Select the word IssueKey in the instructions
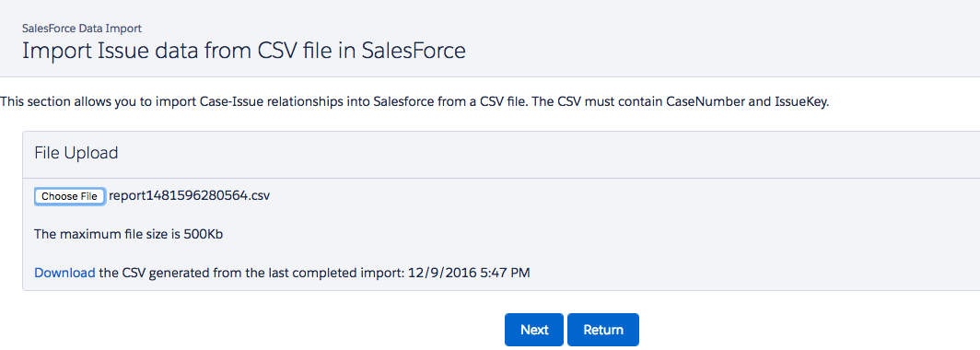This screenshot has width=980, height=350. coord(806,102)
